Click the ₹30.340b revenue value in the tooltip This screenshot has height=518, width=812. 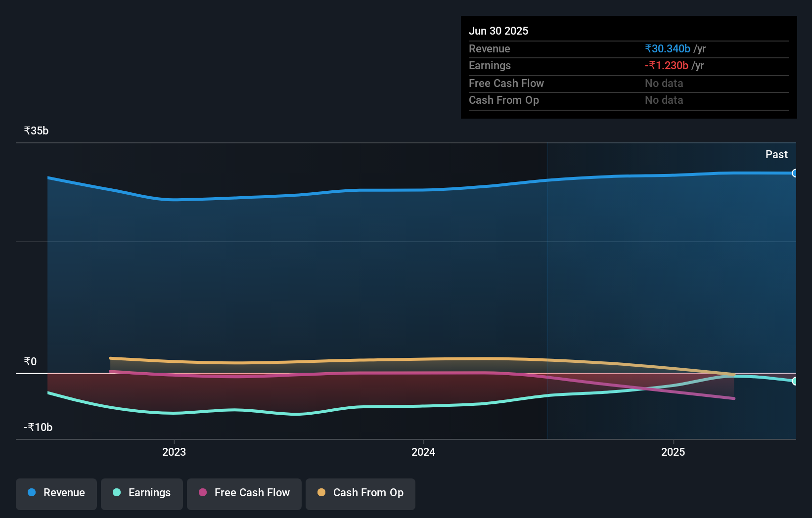[668, 48]
